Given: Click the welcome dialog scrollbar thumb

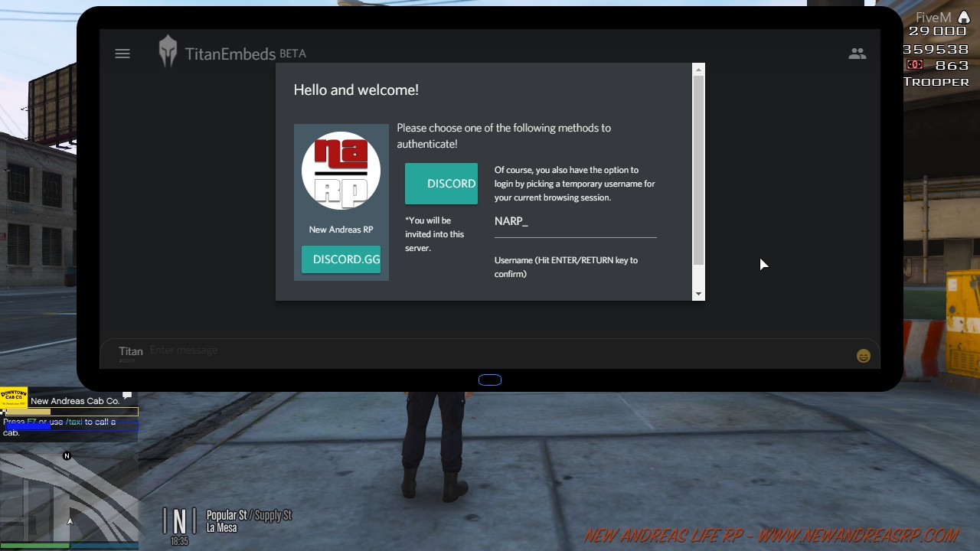Looking at the screenshot, I should 698,171.
